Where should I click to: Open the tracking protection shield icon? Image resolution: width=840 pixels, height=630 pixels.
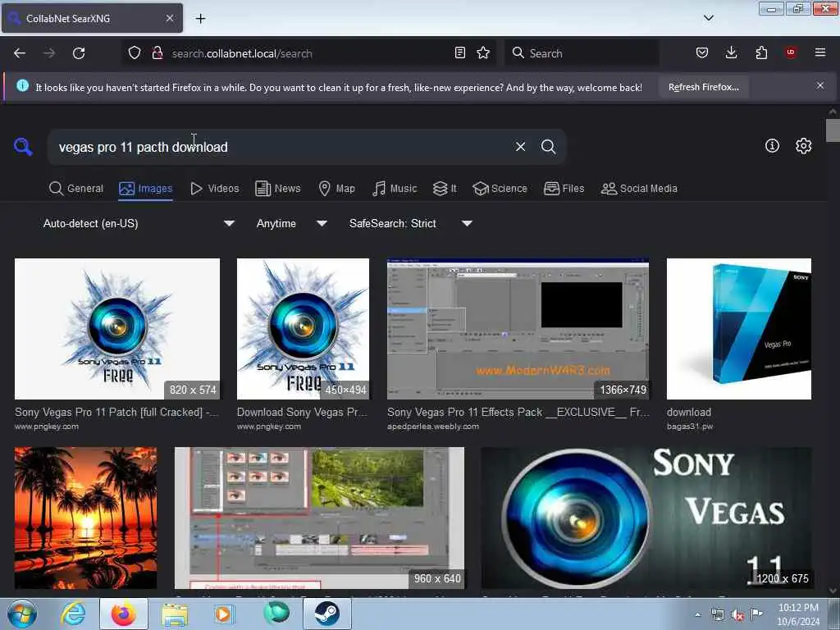click(x=135, y=52)
